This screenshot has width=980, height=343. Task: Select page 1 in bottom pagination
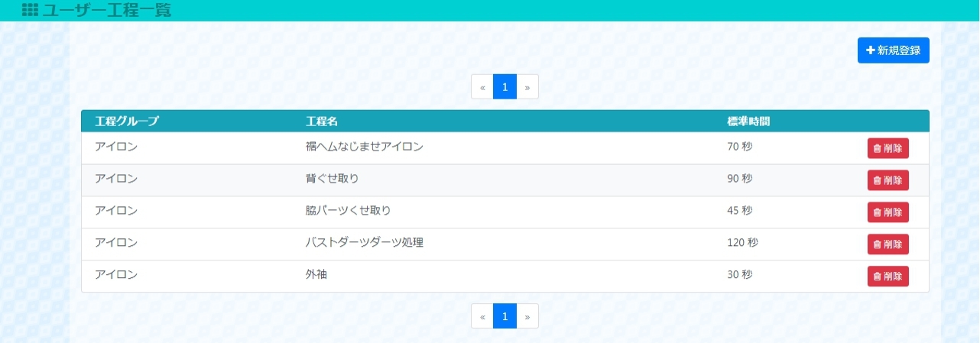[505, 315]
